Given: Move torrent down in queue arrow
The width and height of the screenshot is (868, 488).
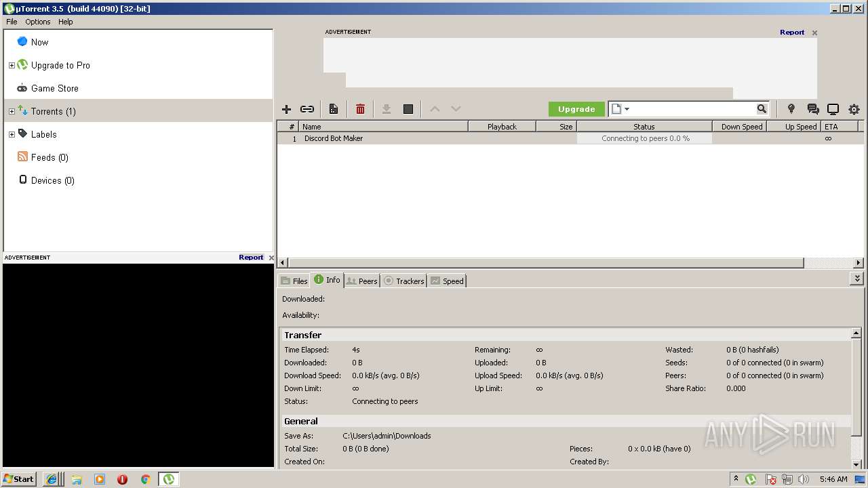Looking at the screenshot, I should tap(456, 109).
